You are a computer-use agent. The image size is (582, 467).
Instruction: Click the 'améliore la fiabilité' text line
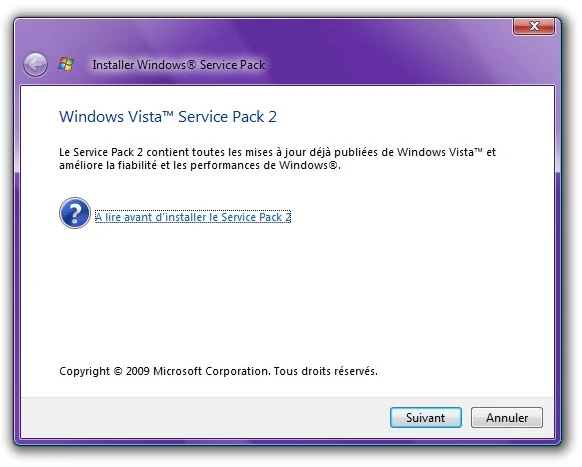point(200,165)
